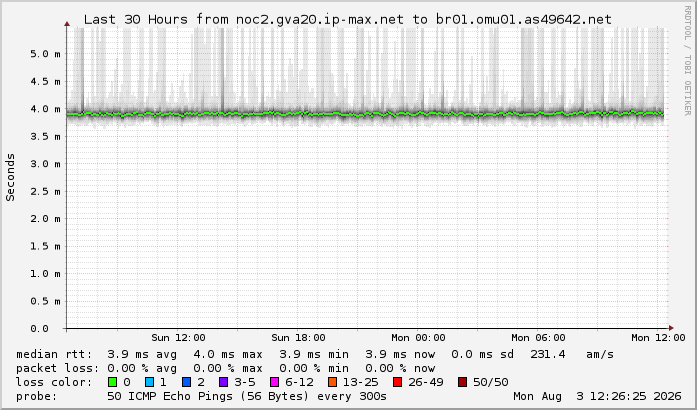The height and width of the screenshot is (410, 697).
Task: Click the timestamp 'Mon Aug 3 12:26:25 2026'
Action: 597,396
